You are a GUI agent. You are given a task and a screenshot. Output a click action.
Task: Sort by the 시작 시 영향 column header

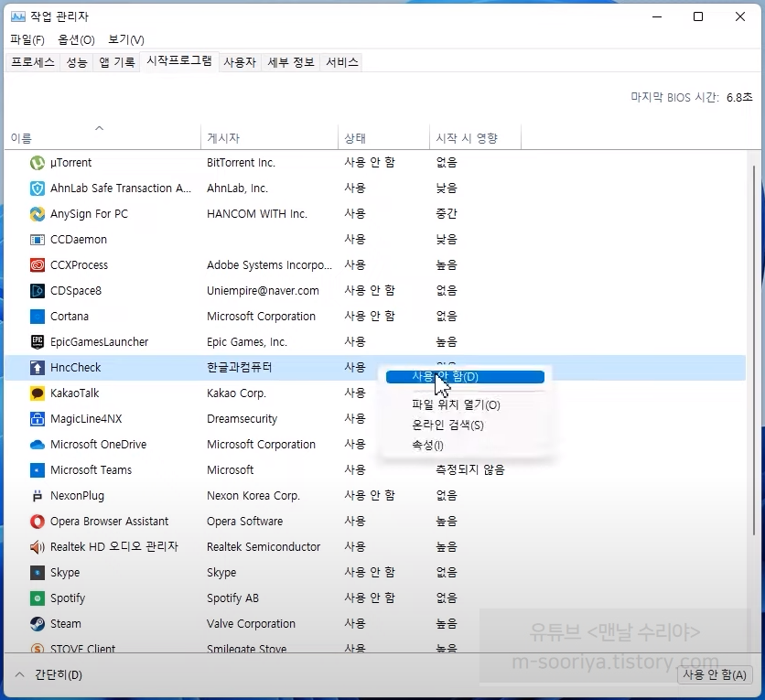coord(475,138)
